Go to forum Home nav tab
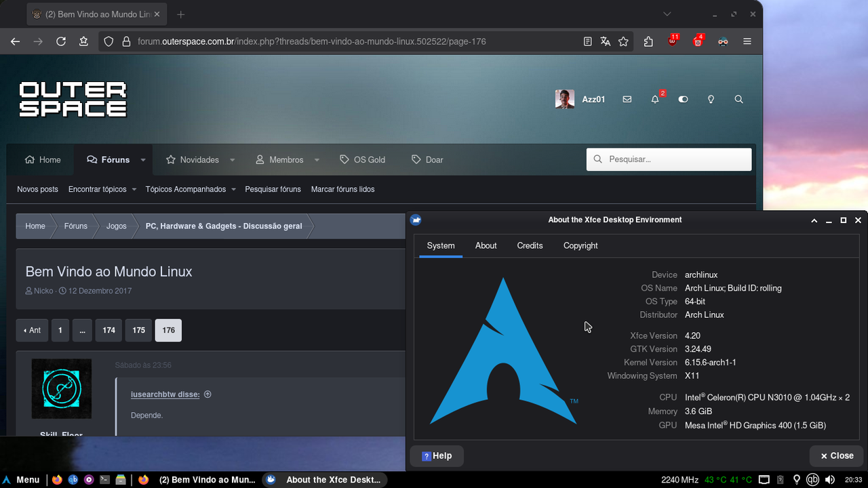Image resolution: width=868 pixels, height=488 pixels. [43, 160]
